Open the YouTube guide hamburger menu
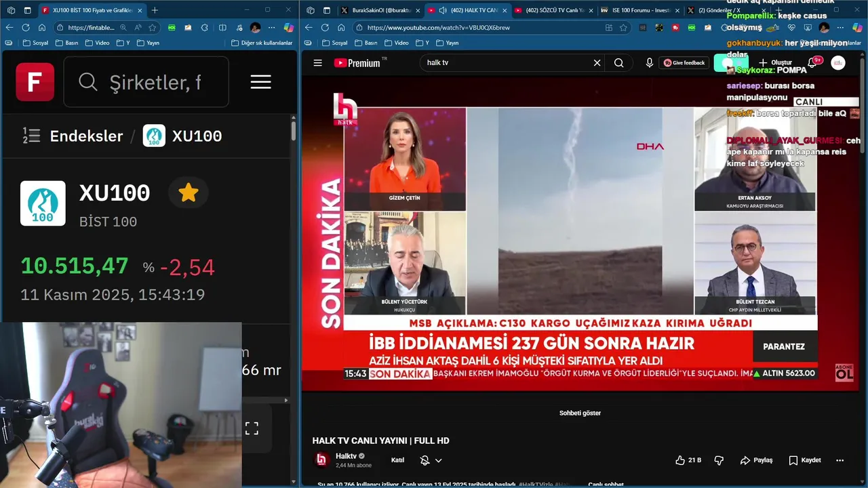868x488 pixels. [x=317, y=63]
